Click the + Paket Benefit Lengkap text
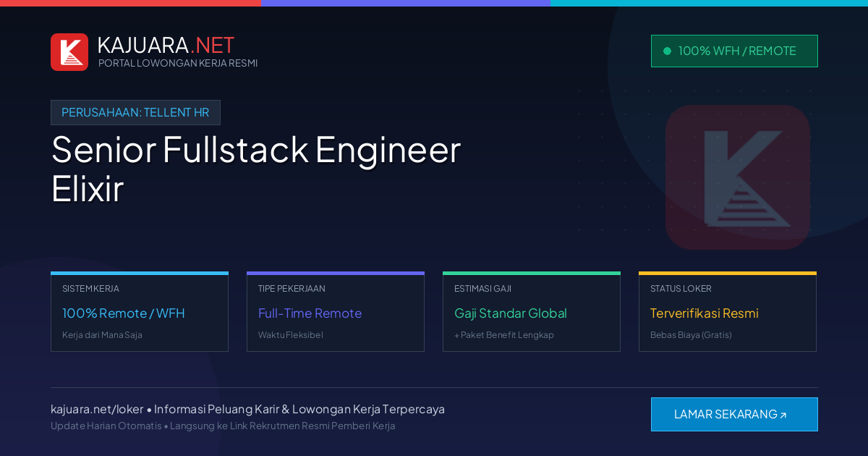 click(x=504, y=335)
